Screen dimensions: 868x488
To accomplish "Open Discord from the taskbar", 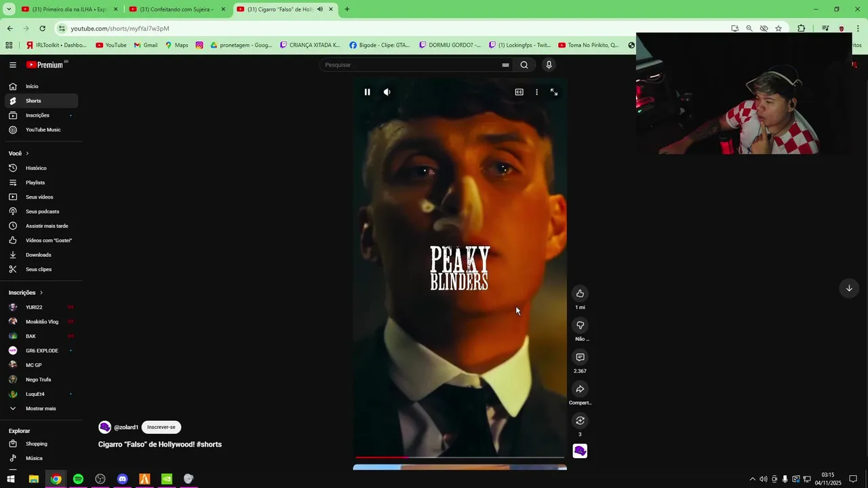I will coord(122,479).
